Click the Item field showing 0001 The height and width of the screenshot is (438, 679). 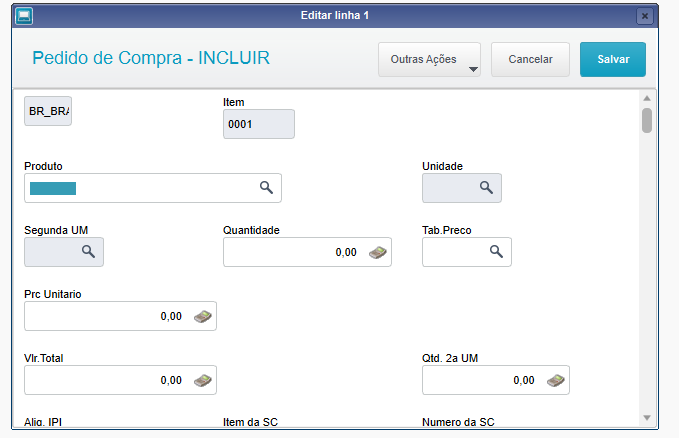(x=259, y=124)
